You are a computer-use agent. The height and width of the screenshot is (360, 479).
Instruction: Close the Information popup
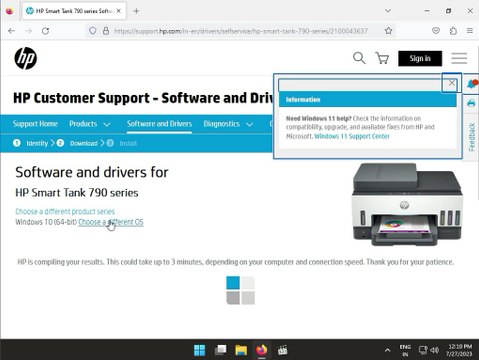[452, 83]
